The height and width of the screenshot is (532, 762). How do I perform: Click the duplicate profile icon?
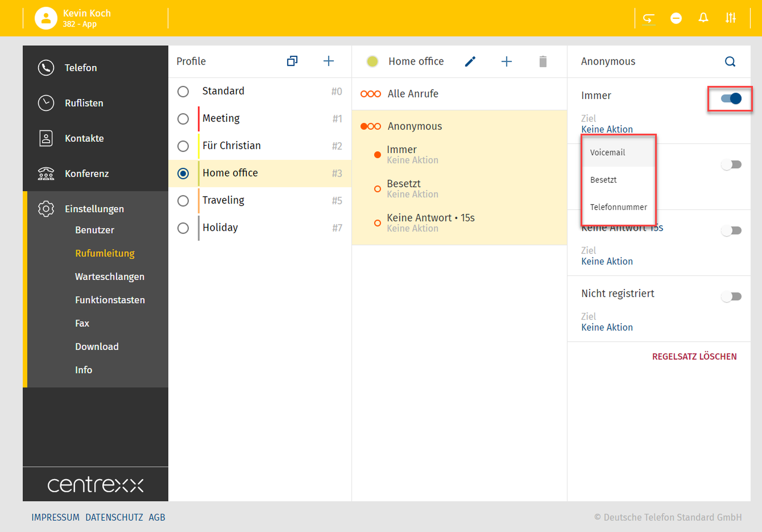(292, 61)
